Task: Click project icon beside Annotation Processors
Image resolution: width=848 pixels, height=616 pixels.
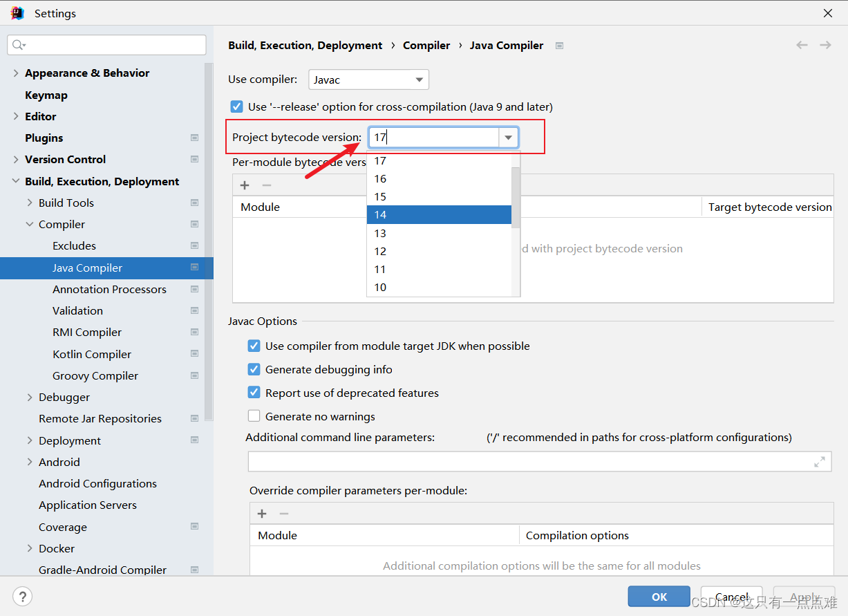Action: pos(194,290)
